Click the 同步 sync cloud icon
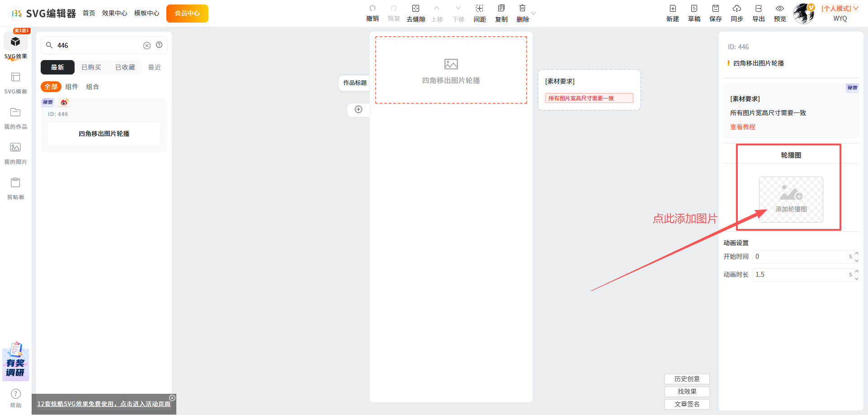 pos(737,9)
